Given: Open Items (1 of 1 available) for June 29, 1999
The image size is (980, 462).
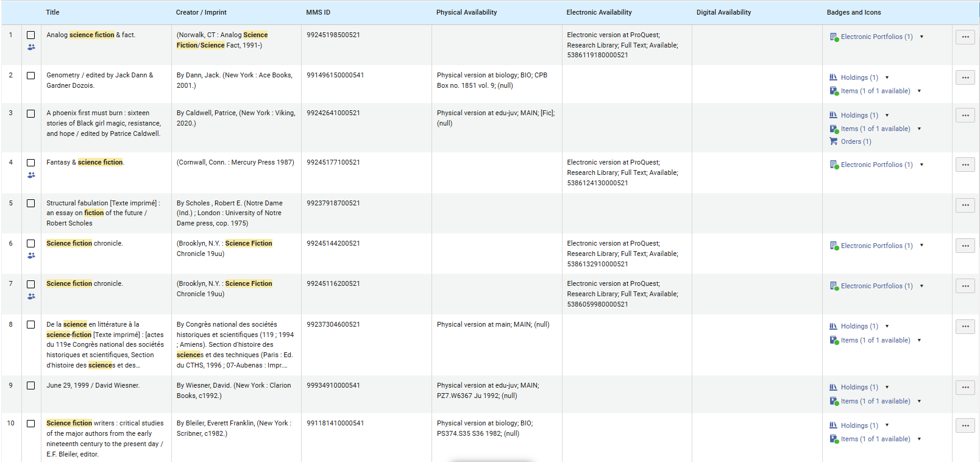Looking at the screenshot, I should 876,401.
